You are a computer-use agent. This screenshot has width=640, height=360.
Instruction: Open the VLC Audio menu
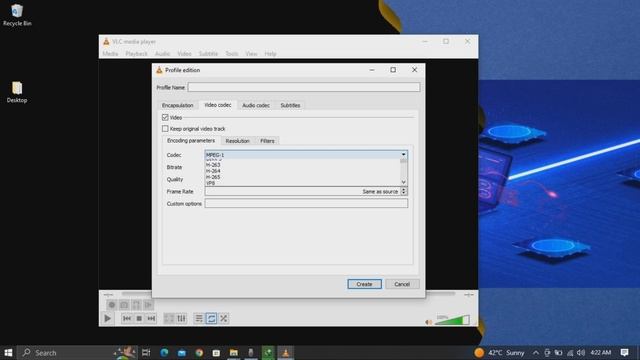click(x=162, y=53)
